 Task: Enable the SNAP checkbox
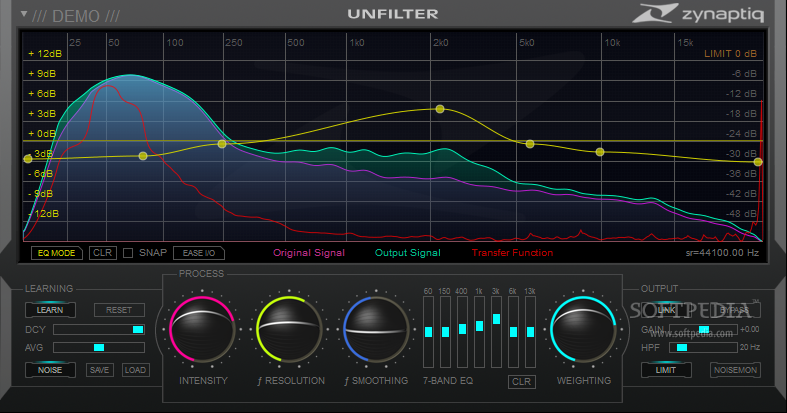[128, 253]
